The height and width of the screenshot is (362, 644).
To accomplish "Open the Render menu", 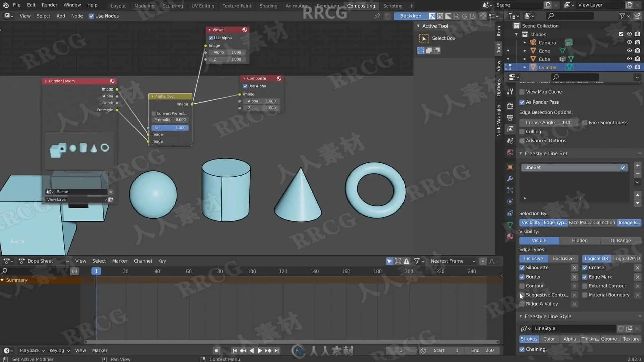I will (49, 5).
